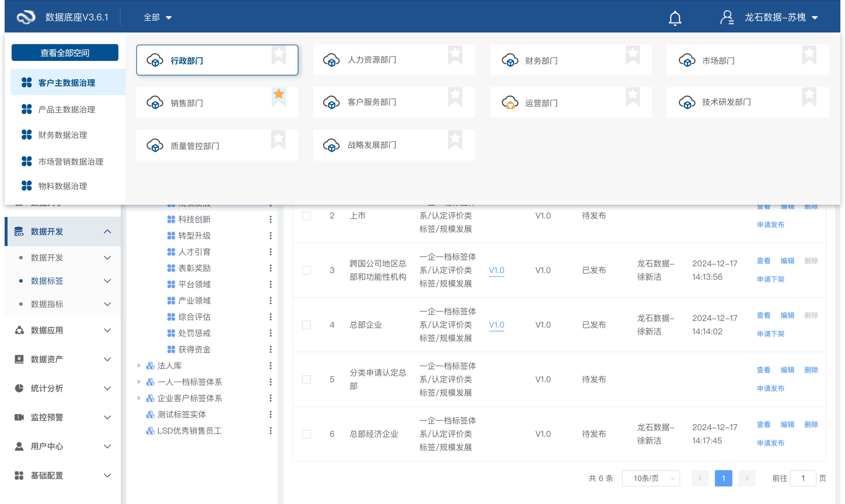Image resolution: width=845 pixels, height=504 pixels.
Task: Select checkbox for 总部企业 row
Action: click(x=306, y=325)
